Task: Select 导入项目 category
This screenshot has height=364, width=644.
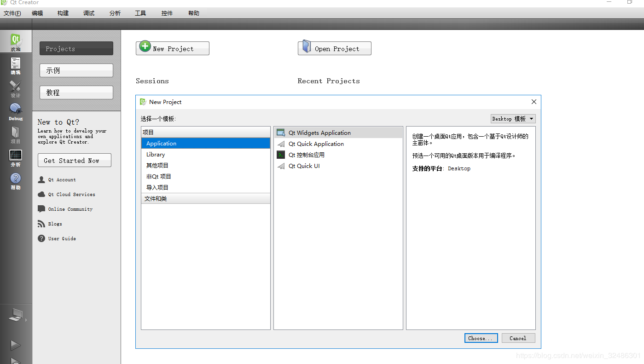Action: tap(206, 188)
